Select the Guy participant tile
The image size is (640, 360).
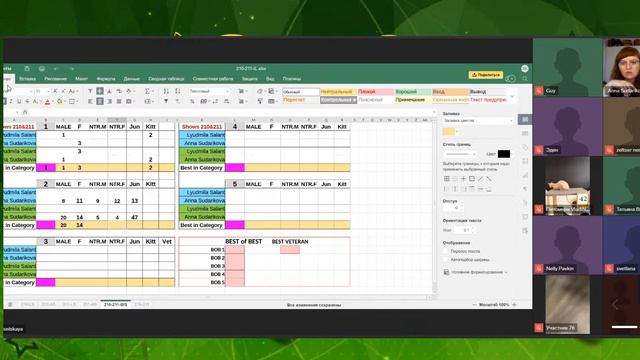point(567,67)
